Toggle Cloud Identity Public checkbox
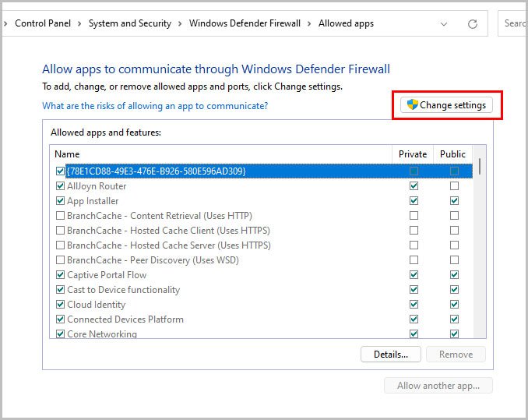This screenshot has height=420, width=528. pyautogui.click(x=454, y=305)
